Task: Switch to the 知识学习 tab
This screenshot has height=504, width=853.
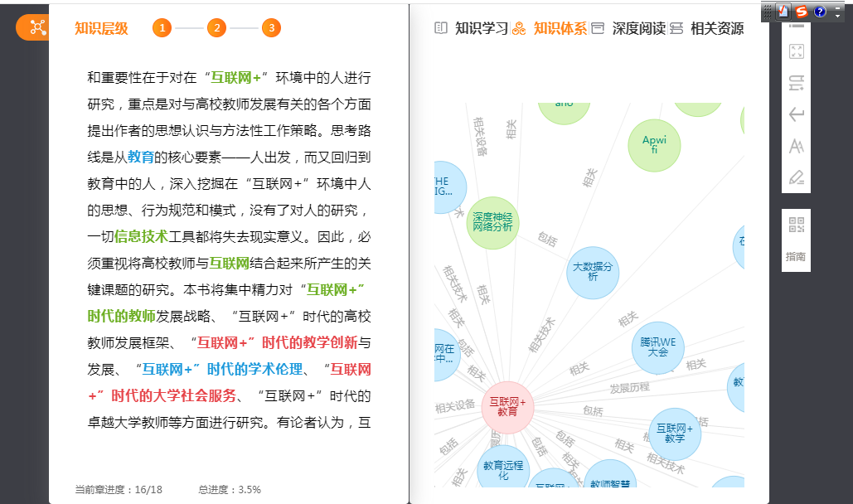Action: tap(472, 28)
